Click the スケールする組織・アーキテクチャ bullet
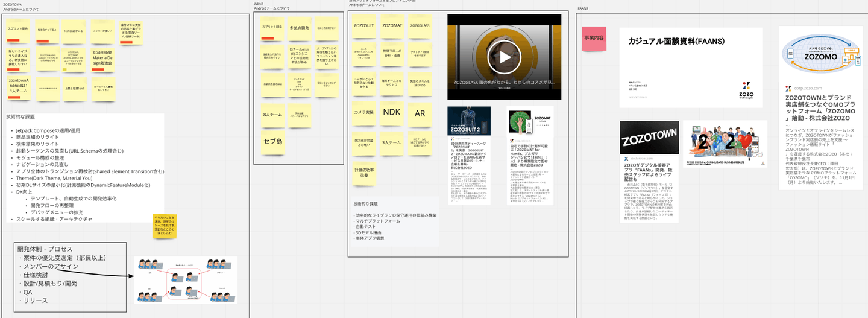 tap(54, 219)
